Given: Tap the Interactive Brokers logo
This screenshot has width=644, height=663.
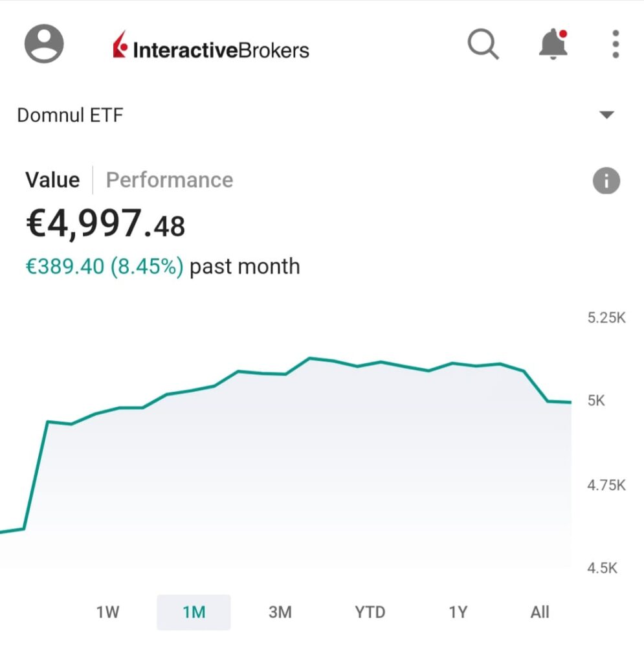Looking at the screenshot, I should 211,49.
